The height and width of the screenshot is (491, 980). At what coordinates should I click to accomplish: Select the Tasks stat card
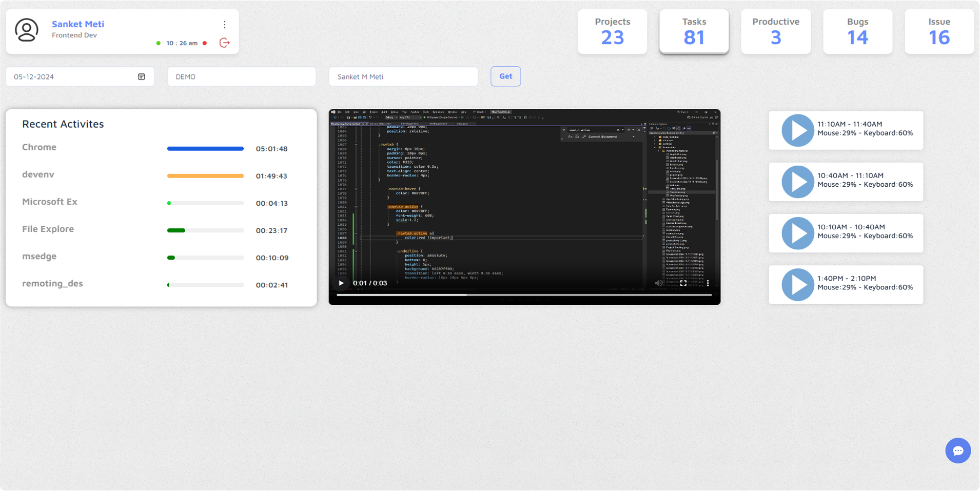click(694, 31)
